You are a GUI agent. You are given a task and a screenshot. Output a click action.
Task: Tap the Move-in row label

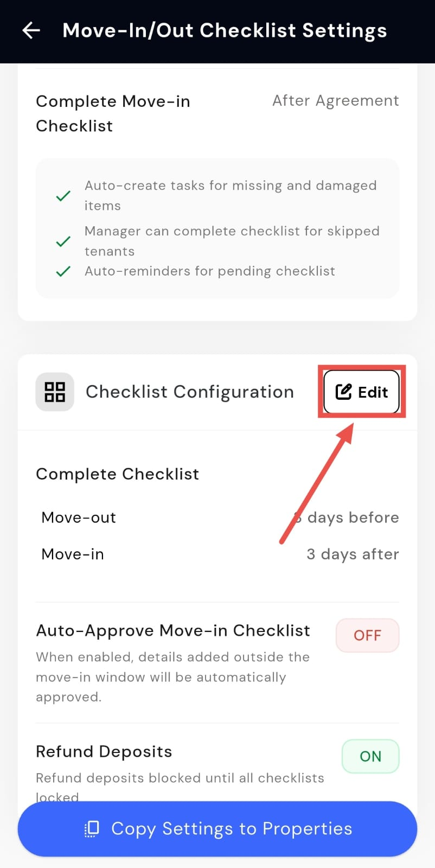coord(73,554)
